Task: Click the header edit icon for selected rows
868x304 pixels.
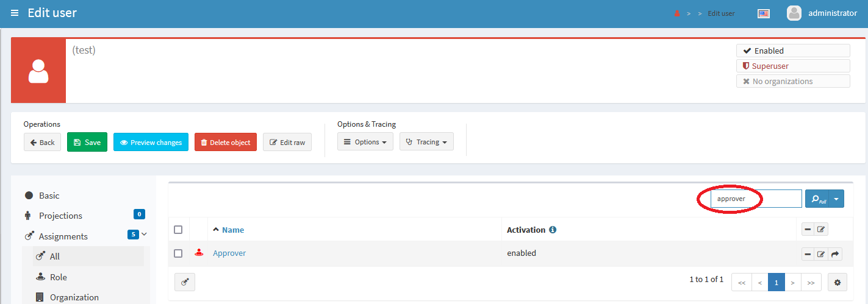Action: click(821, 230)
